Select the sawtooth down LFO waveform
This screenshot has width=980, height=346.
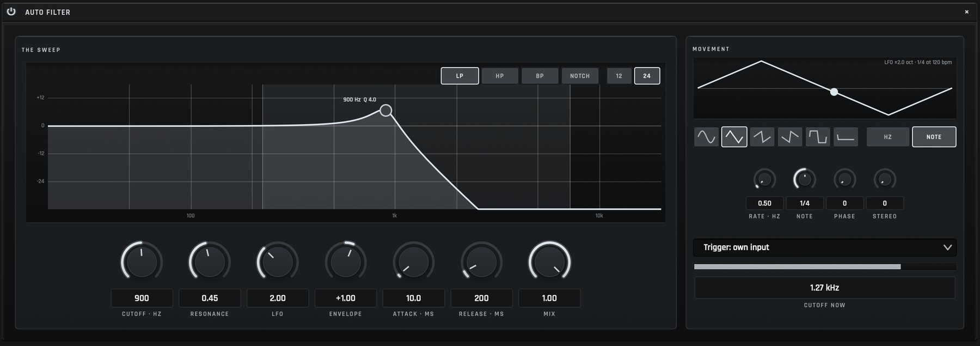pos(789,137)
